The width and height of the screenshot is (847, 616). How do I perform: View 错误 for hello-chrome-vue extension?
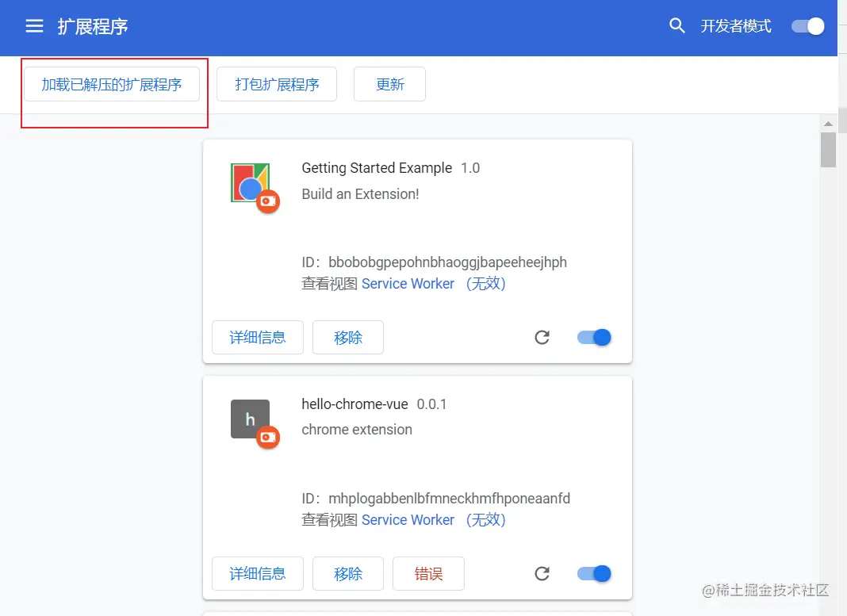click(428, 573)
